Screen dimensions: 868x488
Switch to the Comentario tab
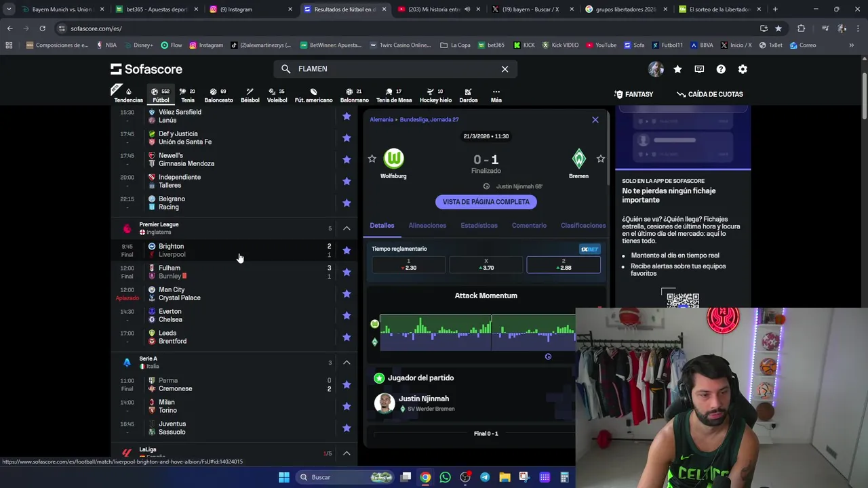(529, 226)
